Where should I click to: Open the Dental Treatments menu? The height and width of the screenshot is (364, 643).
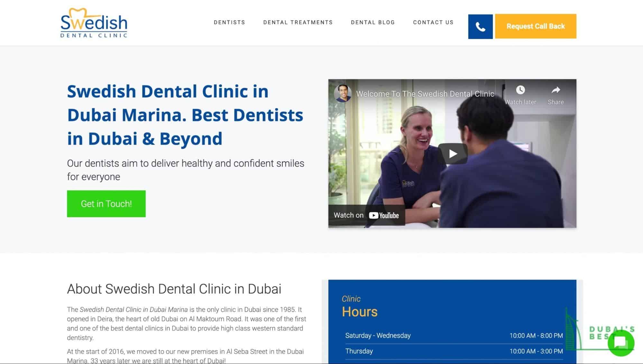tap(298, 22)
